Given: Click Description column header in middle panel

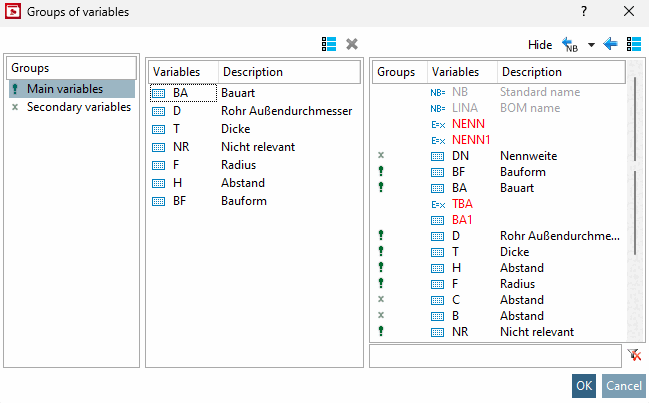Looking at the screenshot, I should click(x=289, y=72).
